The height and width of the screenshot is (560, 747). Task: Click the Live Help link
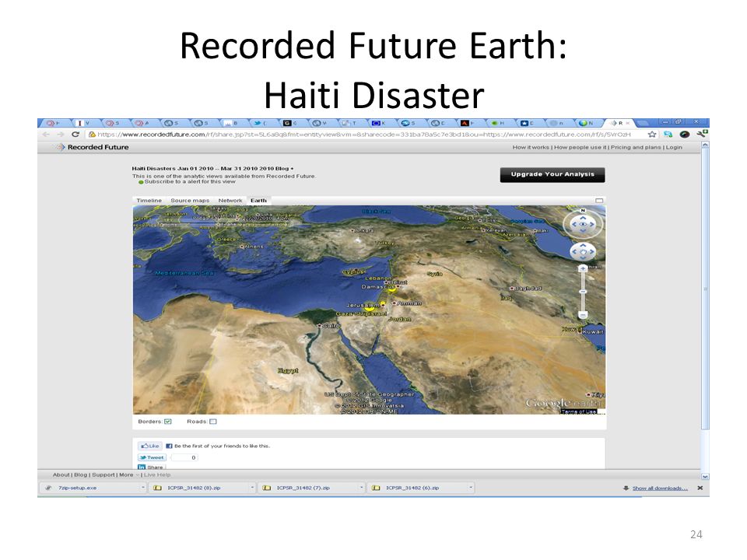coord(156,474)
